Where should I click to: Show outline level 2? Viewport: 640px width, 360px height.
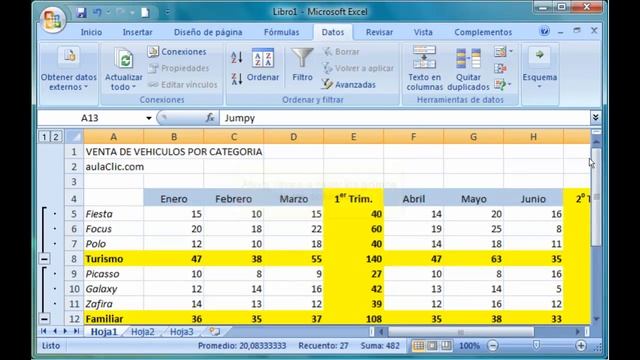coord(56,137)
